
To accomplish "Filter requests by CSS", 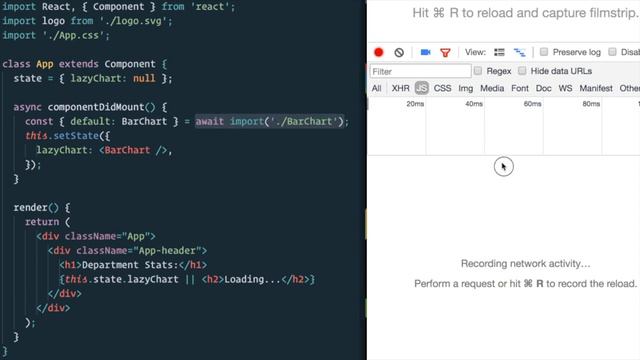I will click(x=442, y=88).
